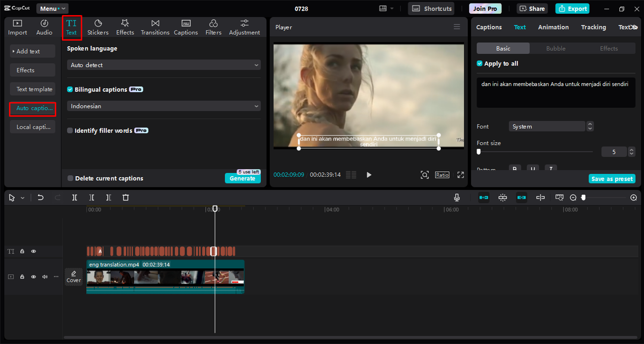Viewport: 644px width, 344px height.
Task: Select the eng translation.mp4 clip
Action: click(x=166, y=277)
